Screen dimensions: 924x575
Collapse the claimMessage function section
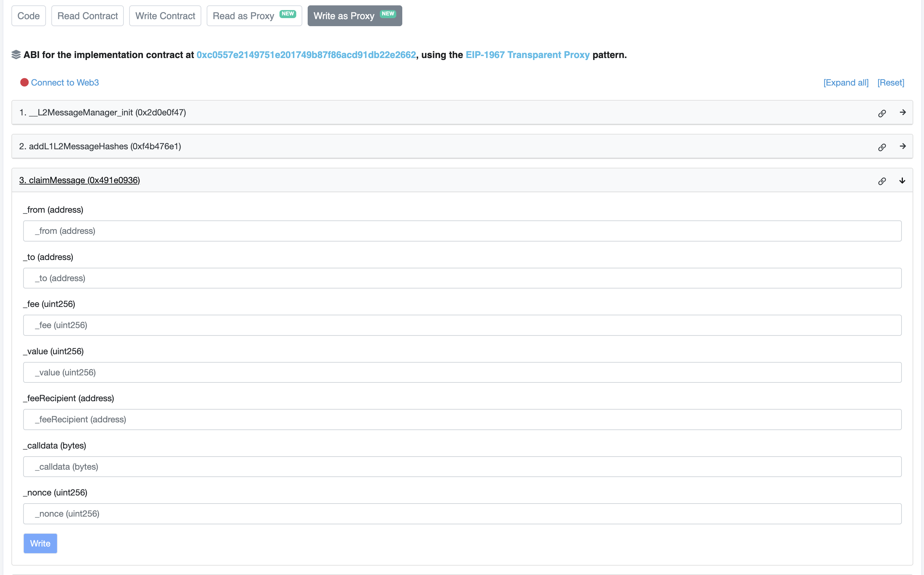click(903, 180)
